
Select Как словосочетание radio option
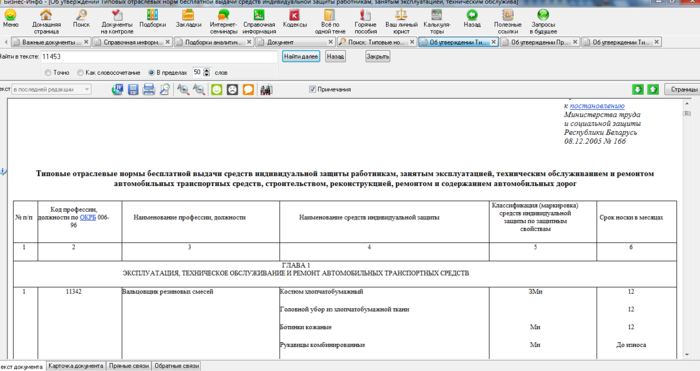[80, 72]
